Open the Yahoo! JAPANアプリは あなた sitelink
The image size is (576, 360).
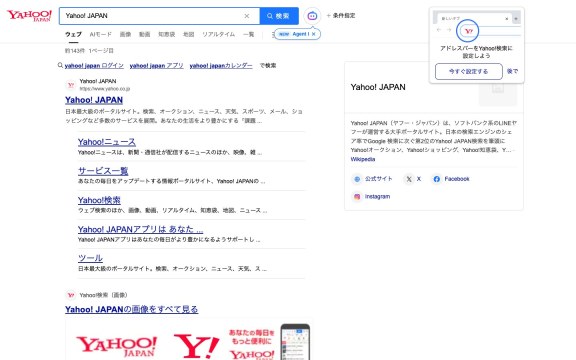[x=140, y=229]
